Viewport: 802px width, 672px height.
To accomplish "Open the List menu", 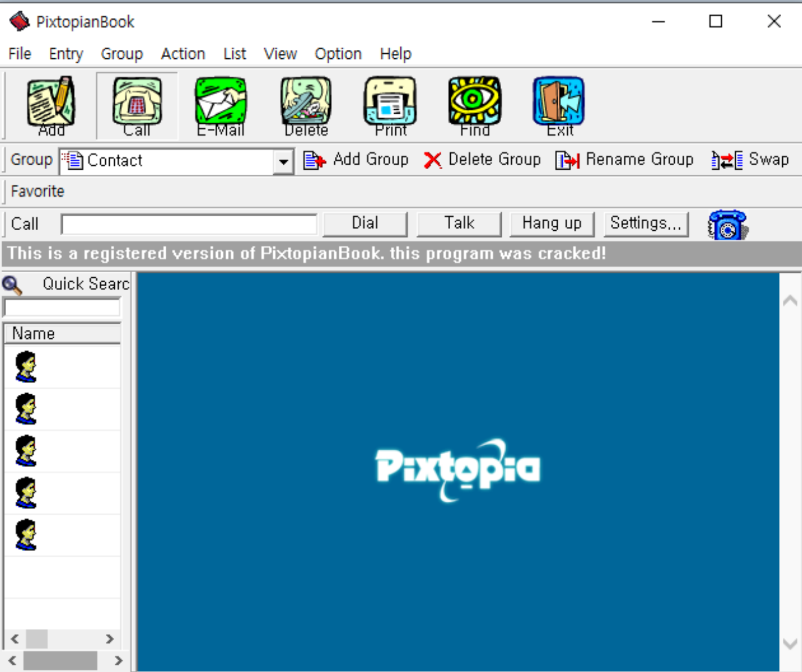I will [x=235, y=54].
